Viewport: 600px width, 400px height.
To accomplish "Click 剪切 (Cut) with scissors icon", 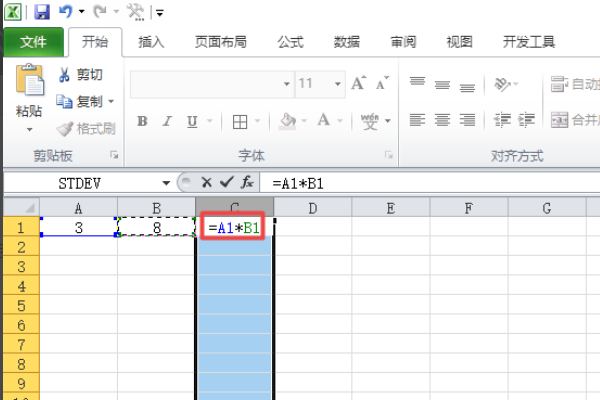I will [80, 74].
